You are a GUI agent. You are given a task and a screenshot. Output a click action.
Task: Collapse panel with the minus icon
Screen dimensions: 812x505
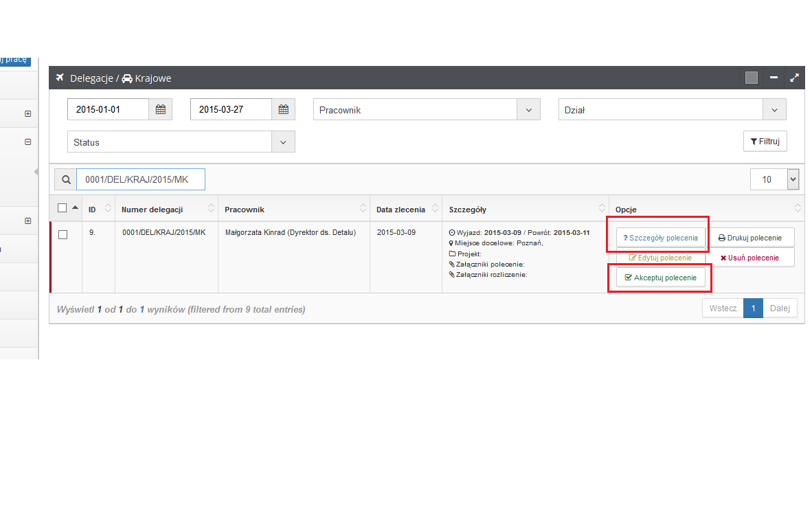774,78
